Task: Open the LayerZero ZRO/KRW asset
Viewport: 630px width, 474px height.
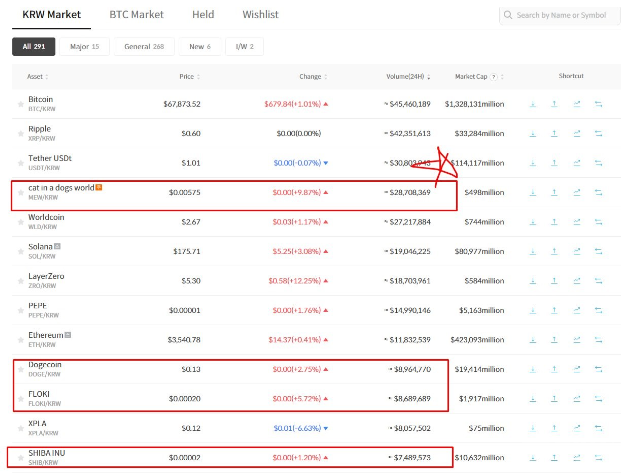Action: 46,280
